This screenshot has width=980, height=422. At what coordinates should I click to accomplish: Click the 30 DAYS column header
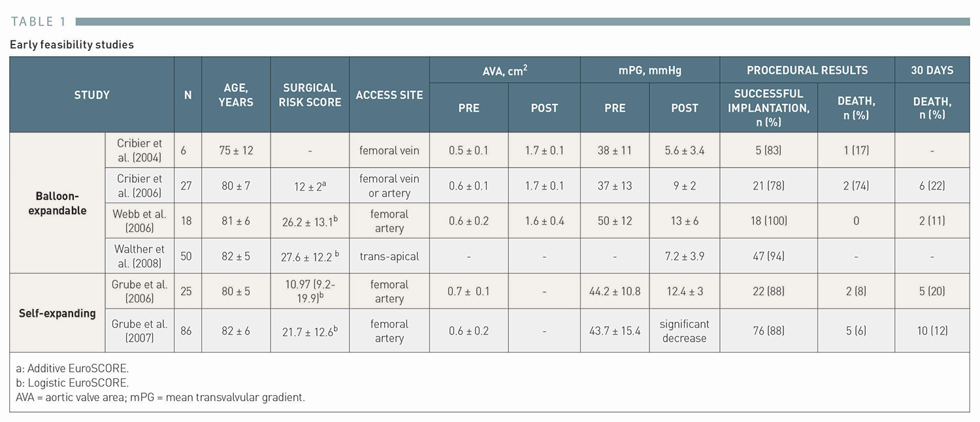click(932, 70)
